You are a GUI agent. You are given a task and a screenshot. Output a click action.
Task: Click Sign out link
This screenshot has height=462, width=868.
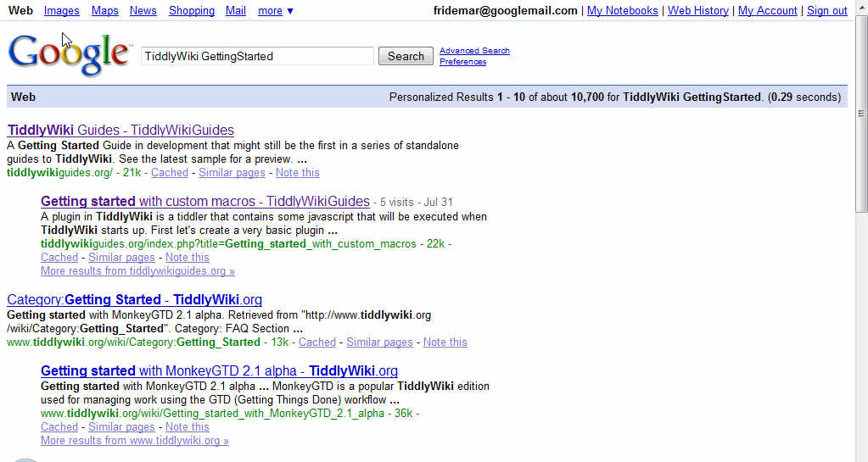coord(826,11)
